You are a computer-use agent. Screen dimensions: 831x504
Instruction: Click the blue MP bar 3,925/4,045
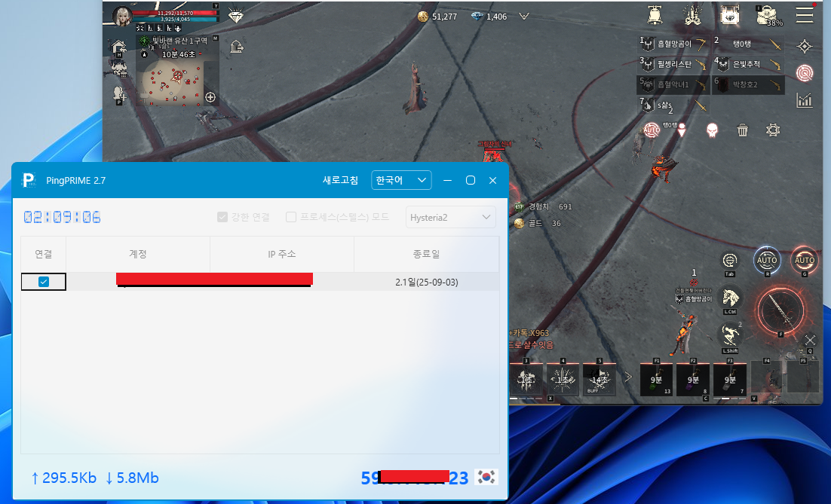point(175,19)
